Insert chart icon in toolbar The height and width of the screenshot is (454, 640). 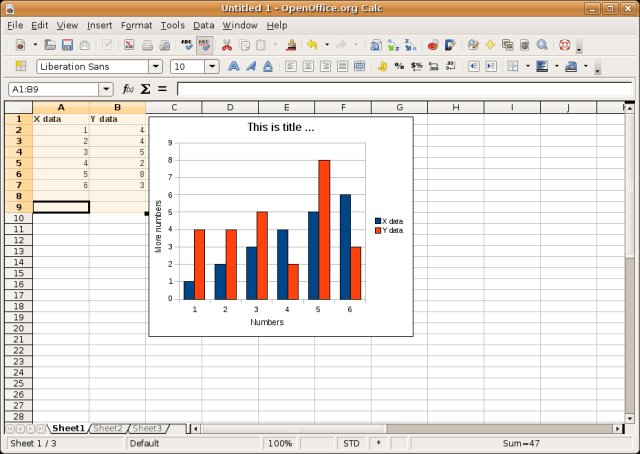(433, 45)
